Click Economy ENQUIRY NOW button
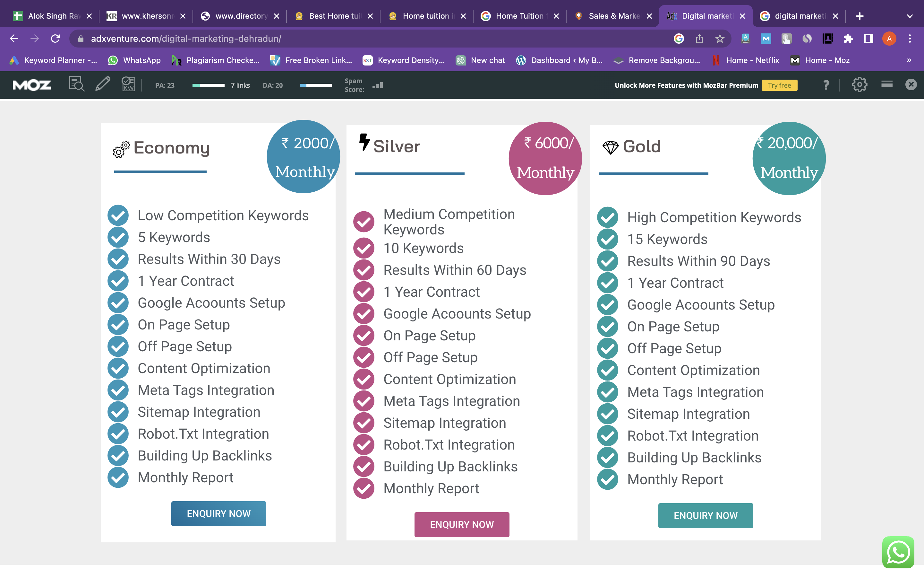 click(x=219, y=514)
